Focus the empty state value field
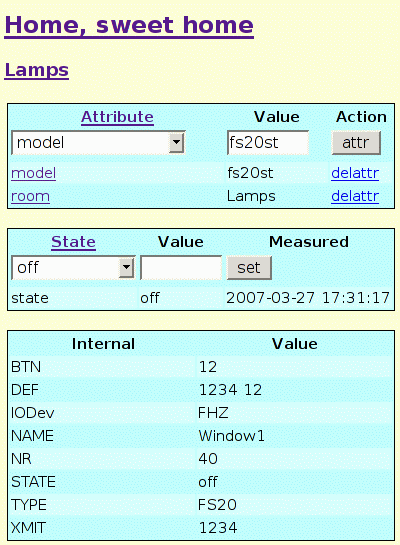 pyautogui.click(x=181, y=268)
